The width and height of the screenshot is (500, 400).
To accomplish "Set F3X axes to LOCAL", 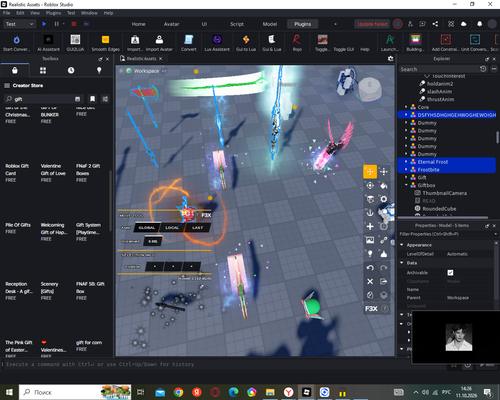I will point(172,228).
